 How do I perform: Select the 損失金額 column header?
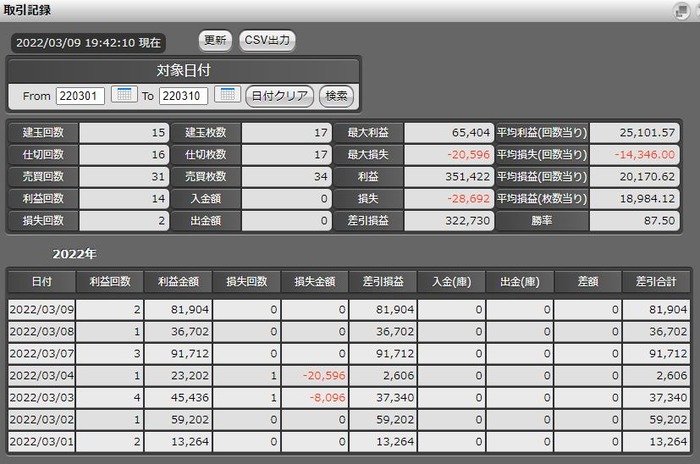pyautogui.click(x=315, y=281)
